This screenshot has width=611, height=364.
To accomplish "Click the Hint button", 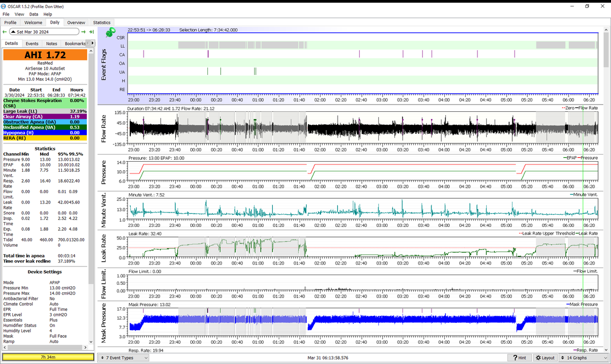I will pyautogui.click(x=518, y=358).
